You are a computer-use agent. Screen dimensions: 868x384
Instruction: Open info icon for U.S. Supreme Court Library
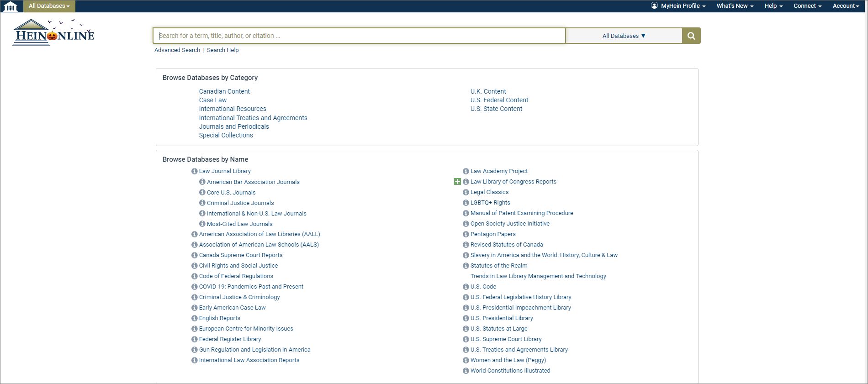(x=466, y=339)
